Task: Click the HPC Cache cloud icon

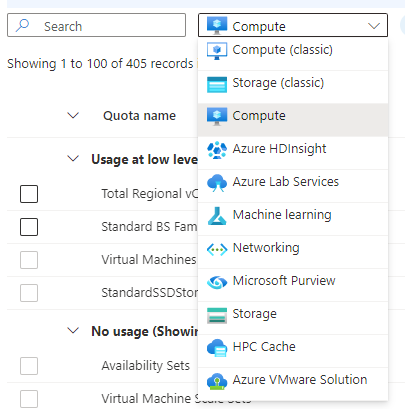Action: 217,348
